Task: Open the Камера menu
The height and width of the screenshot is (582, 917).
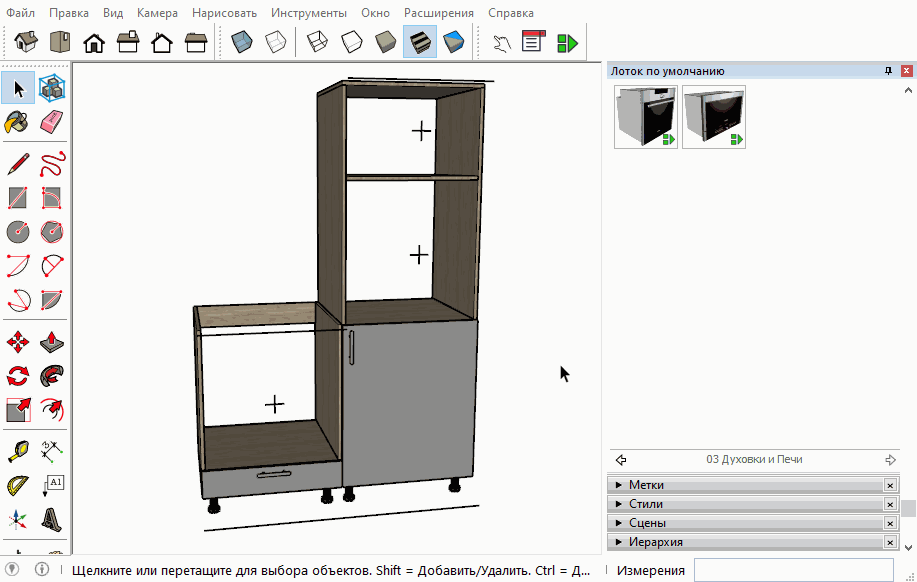Action: tap(157, 12)
